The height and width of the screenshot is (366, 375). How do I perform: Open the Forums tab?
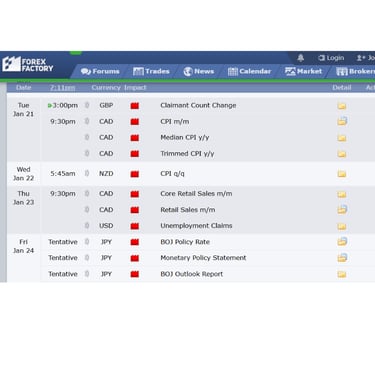[x=100, y=71]
